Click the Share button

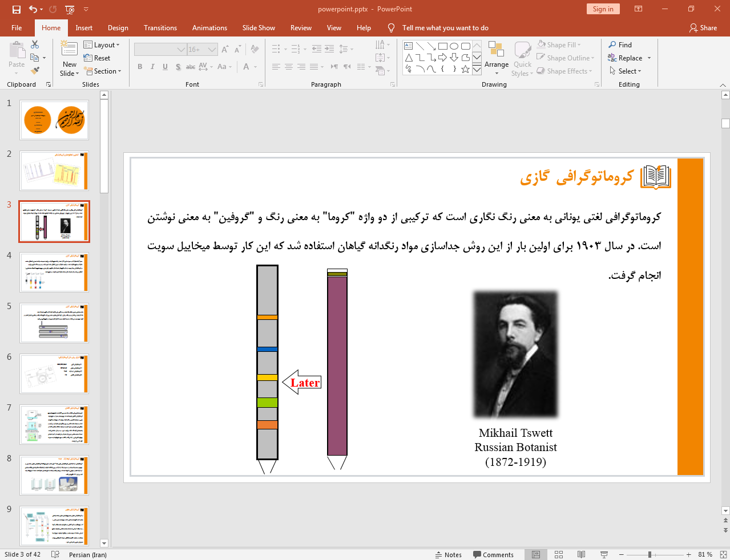[703, 28]
